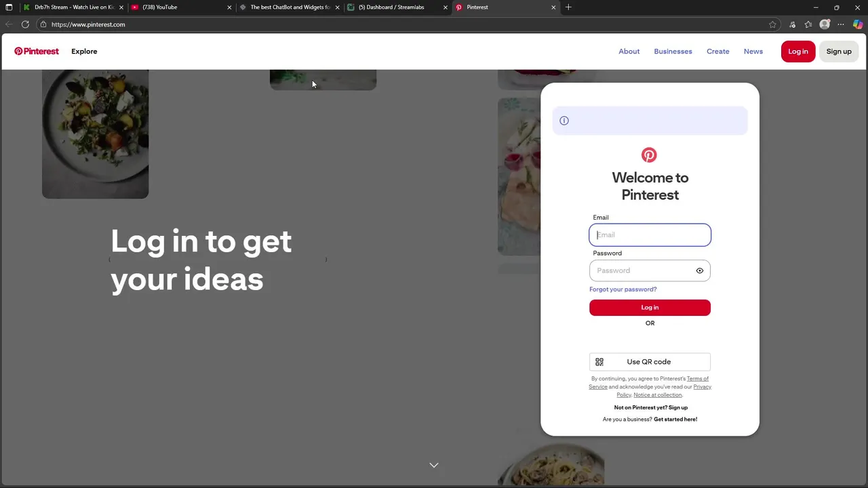868x488 pixels.
Task: Close the Pinterest browser tab
Action: click(553, 7)
